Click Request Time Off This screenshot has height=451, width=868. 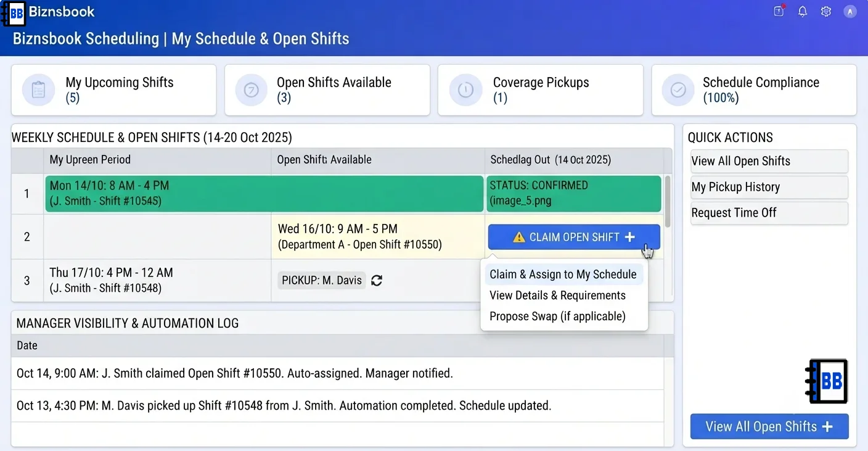769,213
